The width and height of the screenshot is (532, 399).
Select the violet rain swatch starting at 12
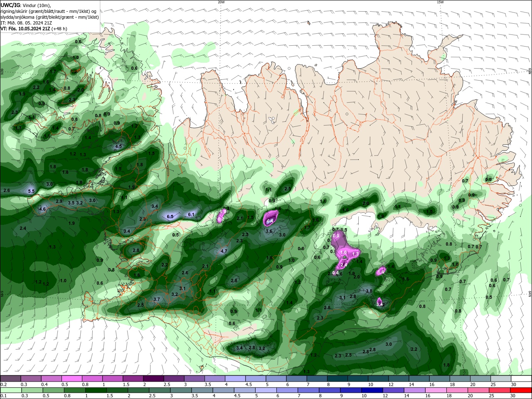(393, 390)
